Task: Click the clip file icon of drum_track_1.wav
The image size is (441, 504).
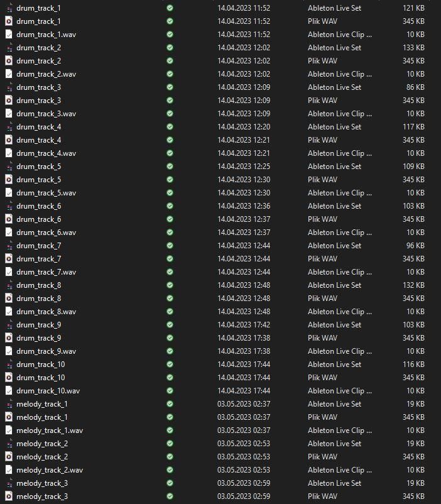Action: point(9,35)
